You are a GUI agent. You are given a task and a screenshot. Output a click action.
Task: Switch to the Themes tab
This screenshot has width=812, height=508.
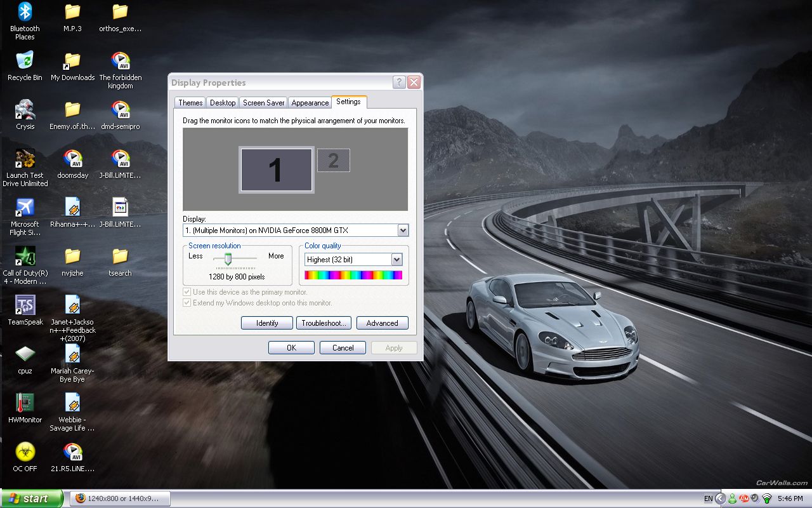(x=190, y=102)
